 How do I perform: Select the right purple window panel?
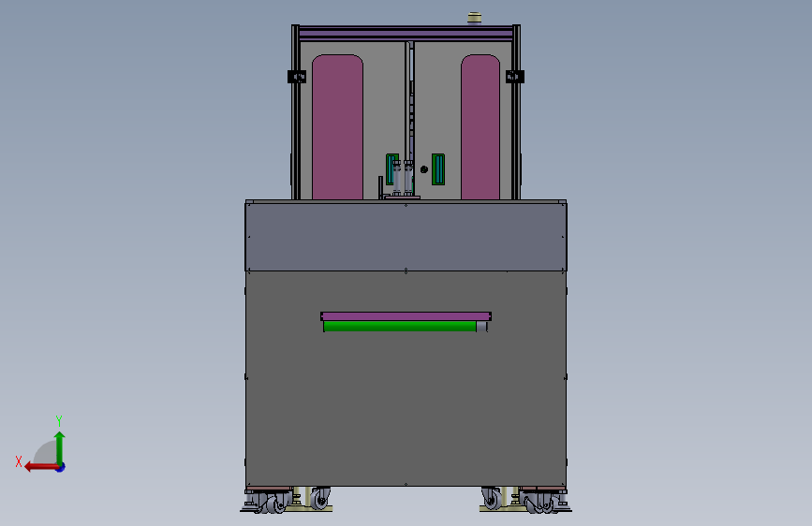tap(480, 127)
